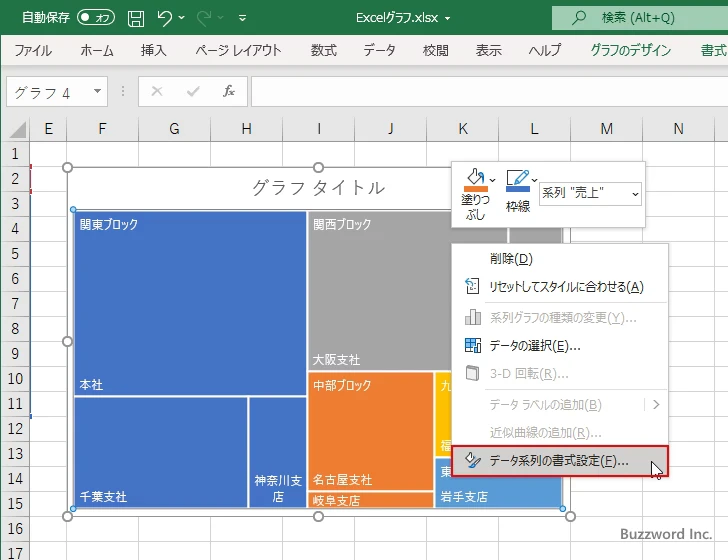Click the fx Insert Function icon

[228, 91]
